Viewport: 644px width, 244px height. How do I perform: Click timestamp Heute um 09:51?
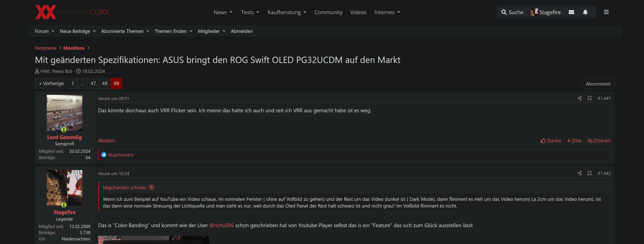[114, 98]
